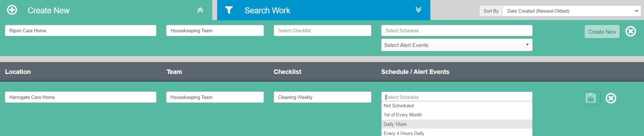Click the Select Schedule field in create row

[x=457, y=30]
